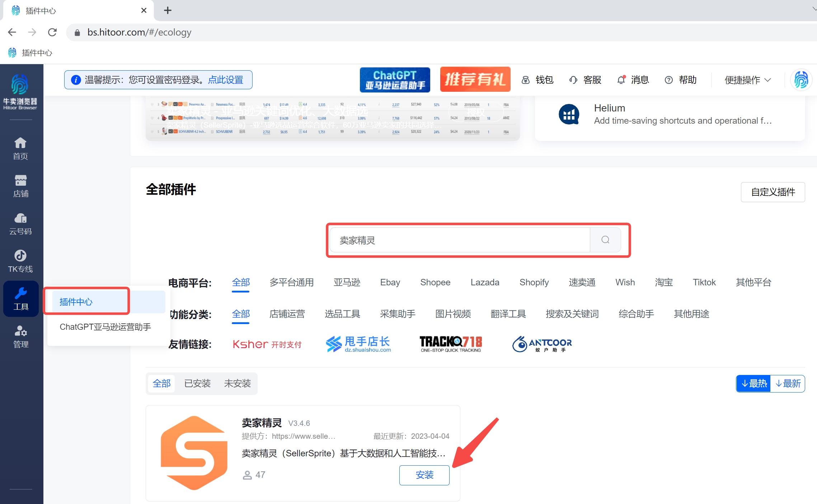This screenshot has width=817, height=504.
Task: Expand the 便捷操作 dropdown
Action: (748, 80)
